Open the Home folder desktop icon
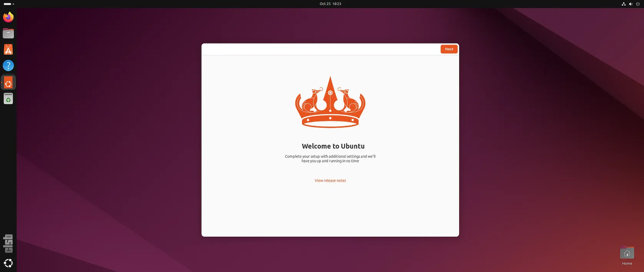 pos(627,256)
